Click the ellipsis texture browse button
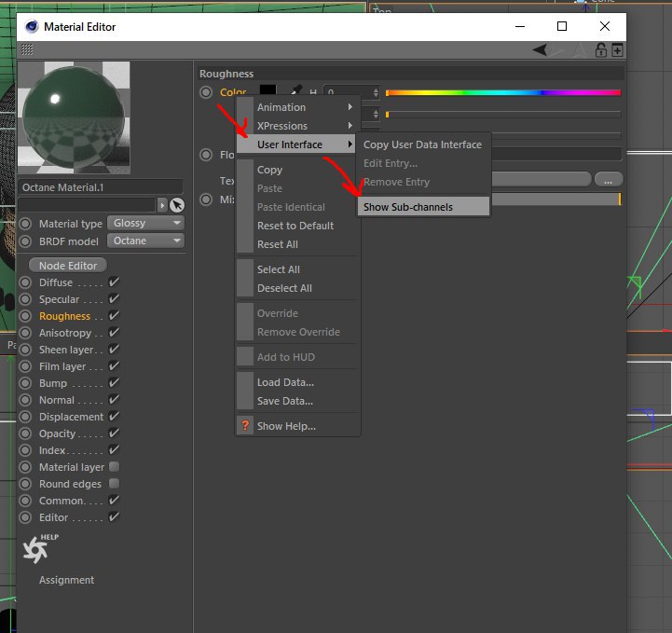The width and height of the screenshot is (672, 633). [609, 179]
